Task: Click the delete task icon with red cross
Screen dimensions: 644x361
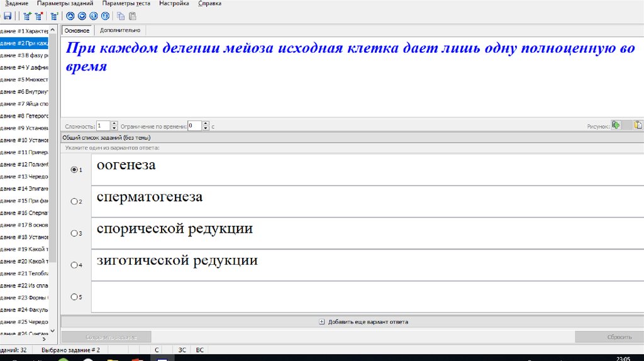Action: pos(40,16)
